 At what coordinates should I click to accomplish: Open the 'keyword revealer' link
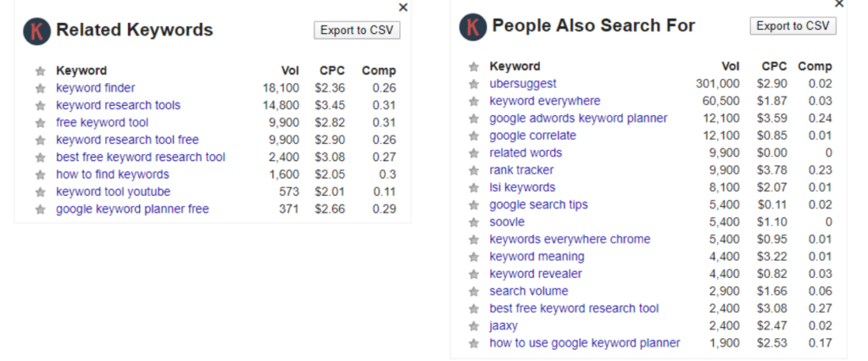click(x=536, y=274)
